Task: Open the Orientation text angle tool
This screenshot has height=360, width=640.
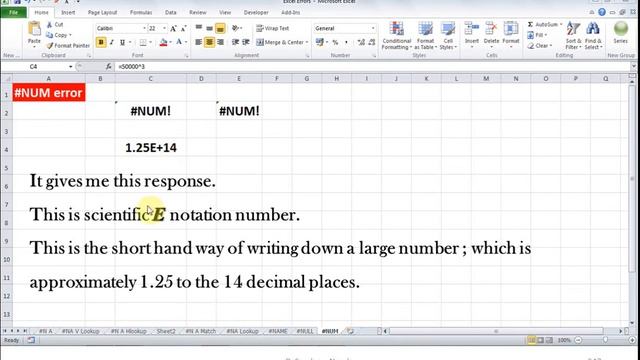Action: [236, 28]
